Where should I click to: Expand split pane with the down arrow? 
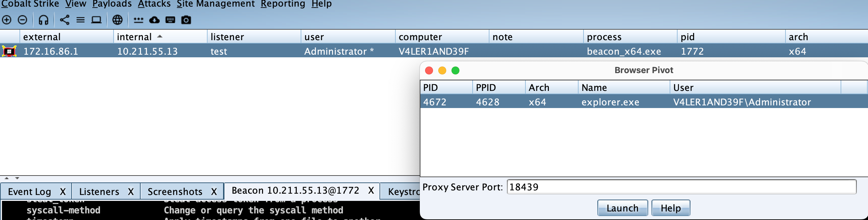tap(17, 178)
